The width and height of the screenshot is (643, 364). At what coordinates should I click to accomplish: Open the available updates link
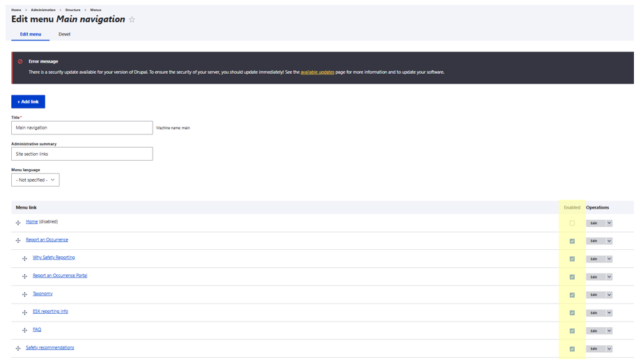click(x=317, y=72)
